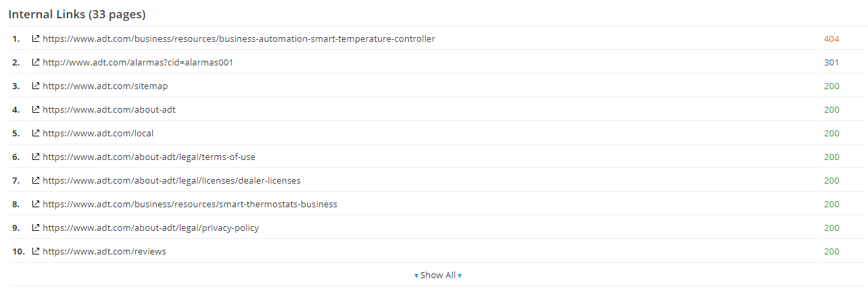
Task: Open the privacy-policy link
Action: click(x=151, y=228)
